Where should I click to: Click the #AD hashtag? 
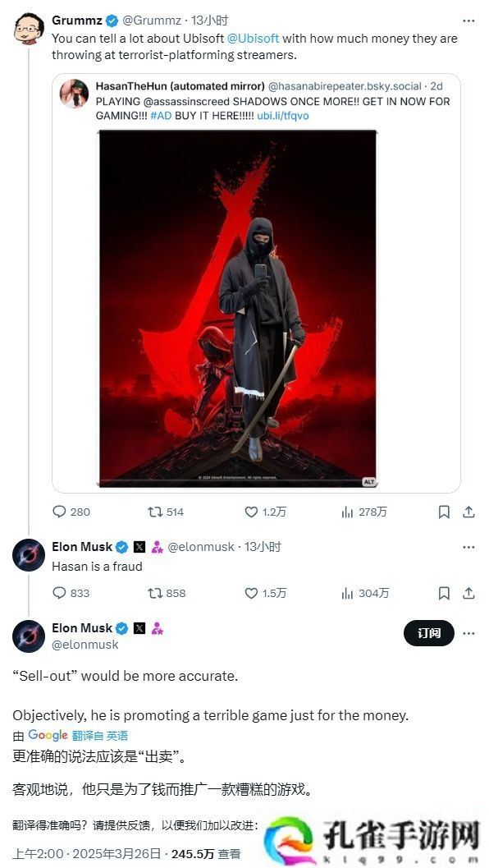pos(161,116)
